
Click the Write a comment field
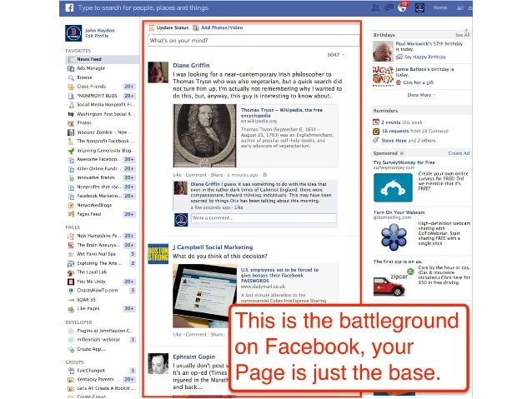[x=263, y=218]
